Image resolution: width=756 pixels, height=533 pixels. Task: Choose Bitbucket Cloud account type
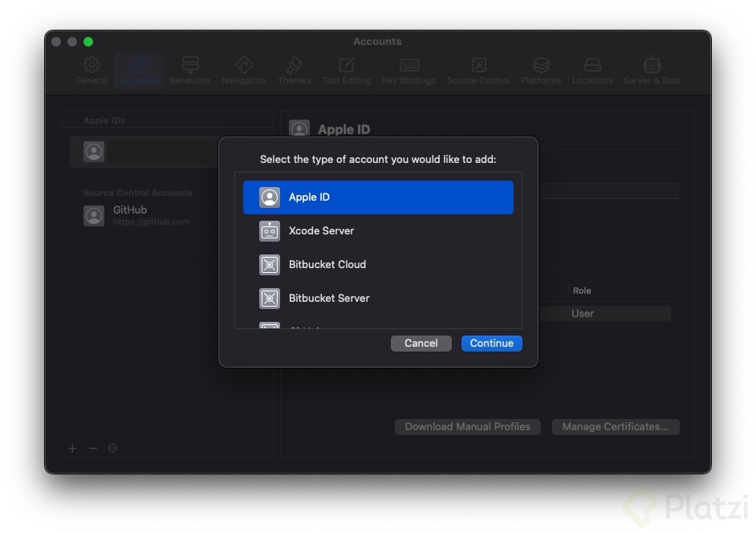pyautogui.click(x=378, y=265)
